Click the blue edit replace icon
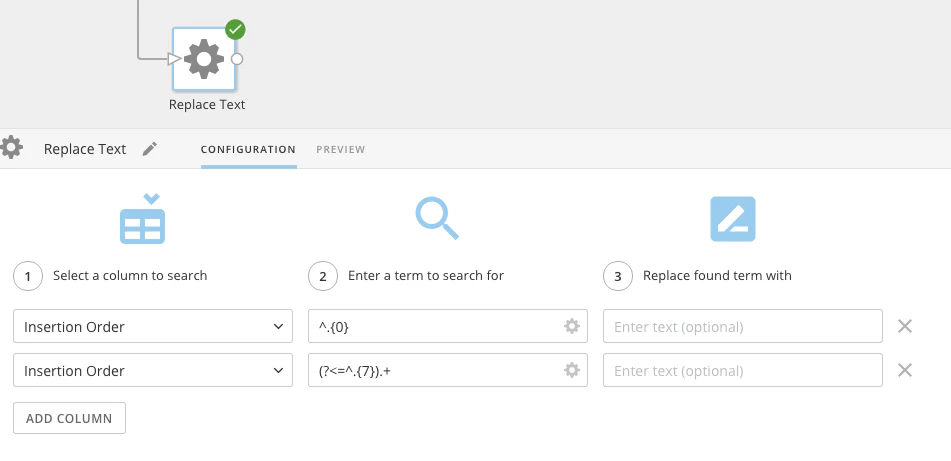The height and width of the screenshot is (461, 951). click(x=733, y=219)
